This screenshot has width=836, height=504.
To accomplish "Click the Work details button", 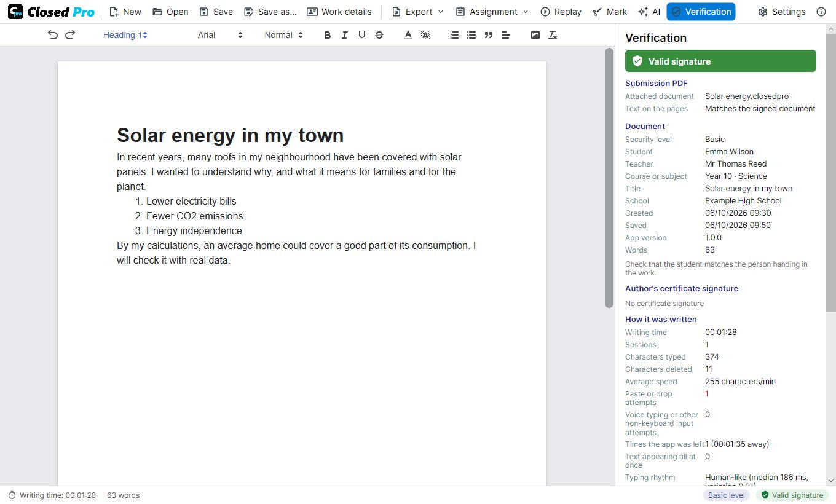I will point(339,12).
